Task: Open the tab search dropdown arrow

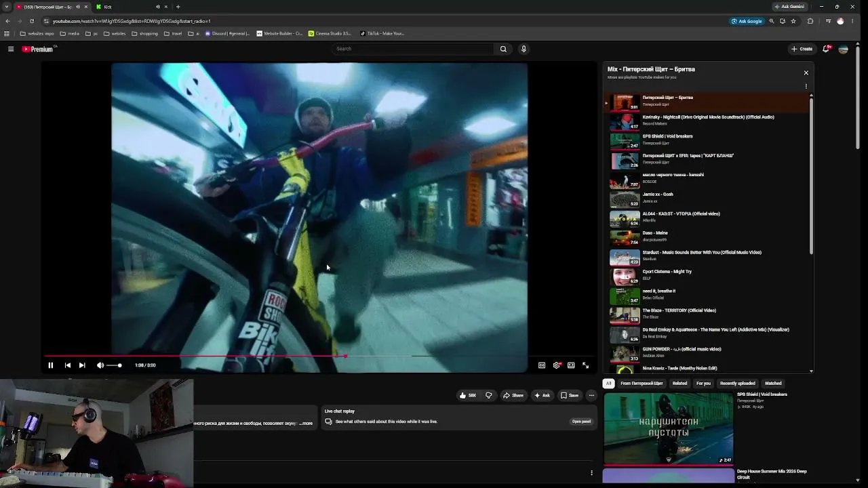Action: [7, 7]
